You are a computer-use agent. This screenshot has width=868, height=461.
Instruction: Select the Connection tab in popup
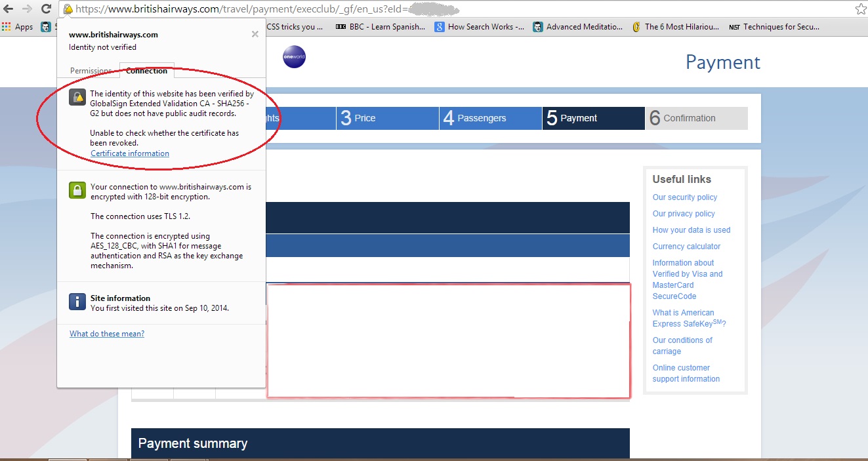pos(147,71)
